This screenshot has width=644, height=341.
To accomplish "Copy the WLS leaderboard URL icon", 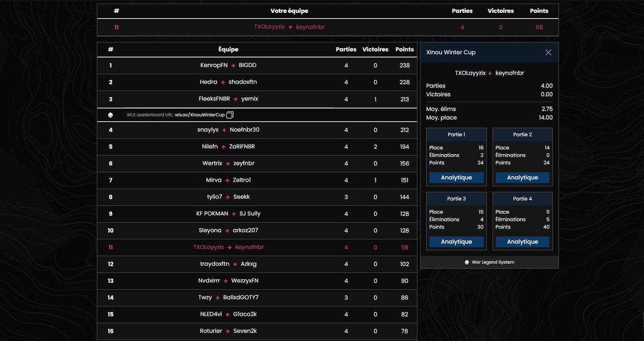I will 230,115.
